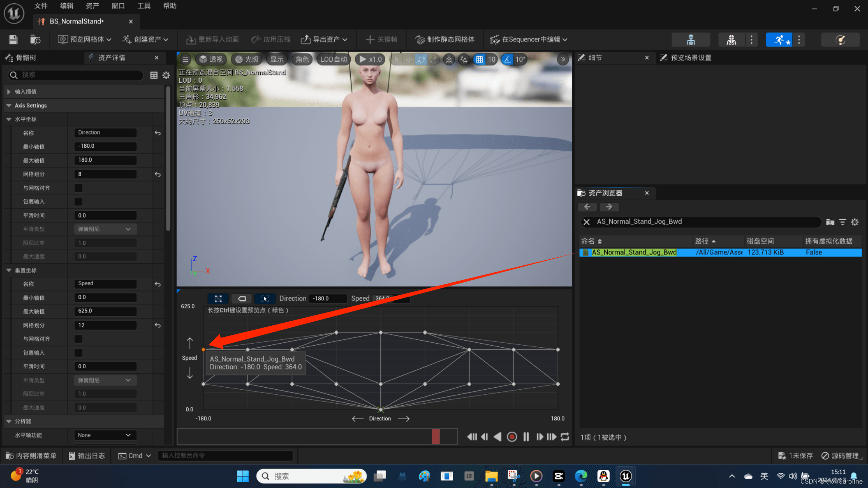Image resolution: width=868 pixels, height=488 pixels.
Task: Click the animation timeline scrub bar
Action: click(317, 436)
